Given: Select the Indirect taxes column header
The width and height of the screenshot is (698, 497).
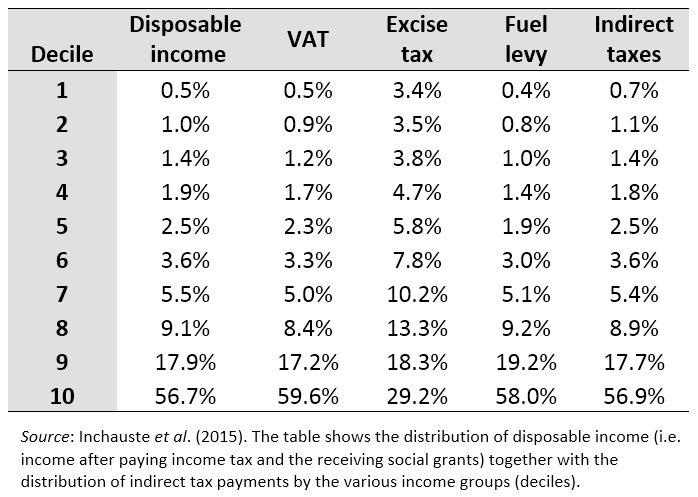Looking at the screenshot, I should [633, 38].
